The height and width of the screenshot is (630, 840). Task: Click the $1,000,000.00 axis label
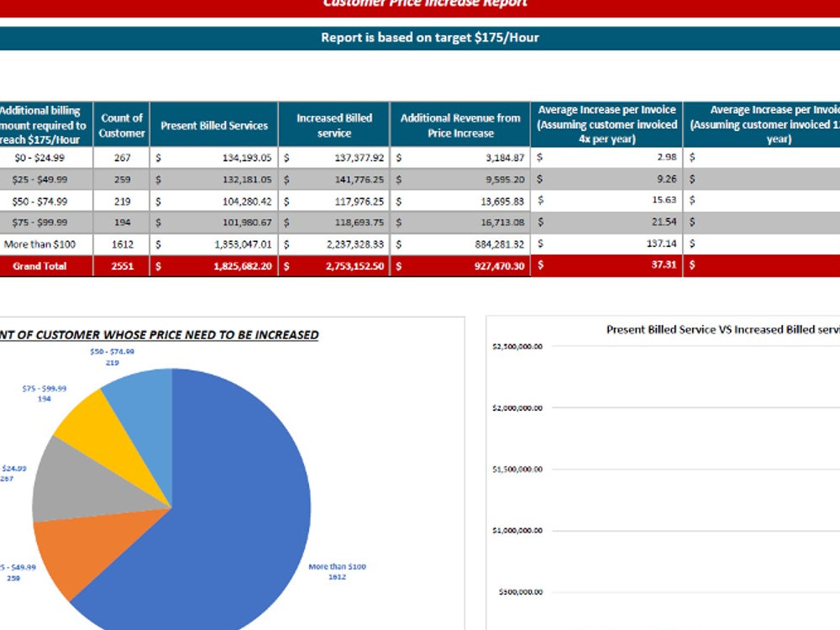point(517,531)
